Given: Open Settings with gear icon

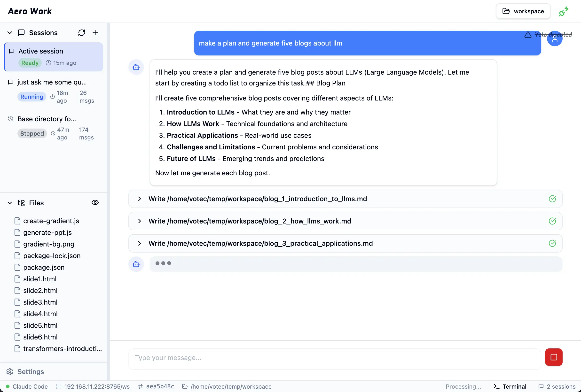Looking at the screenshot, I should point(10,371).
